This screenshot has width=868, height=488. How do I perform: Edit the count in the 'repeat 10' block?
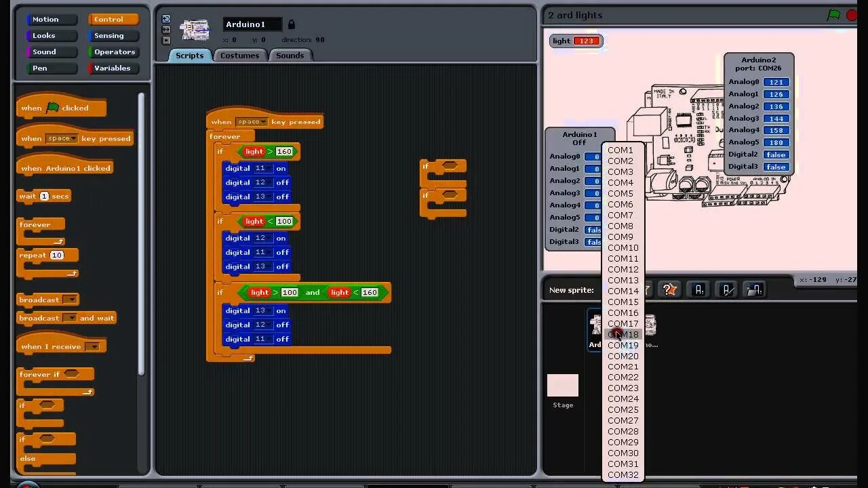click(x=56, y=256)
